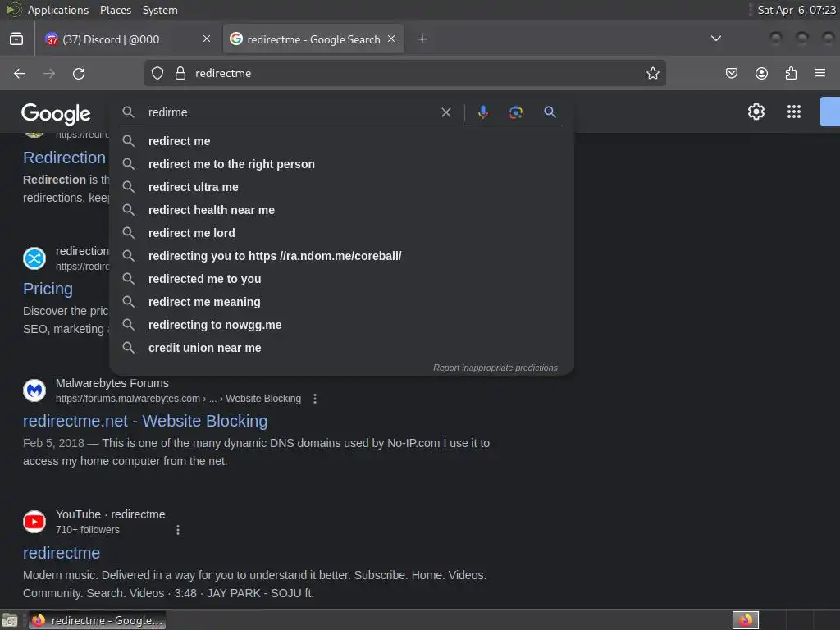This screenshot has height=630, width=840.
Task: Click the YouTube result favicon
Action: click(x=34, y=522)
